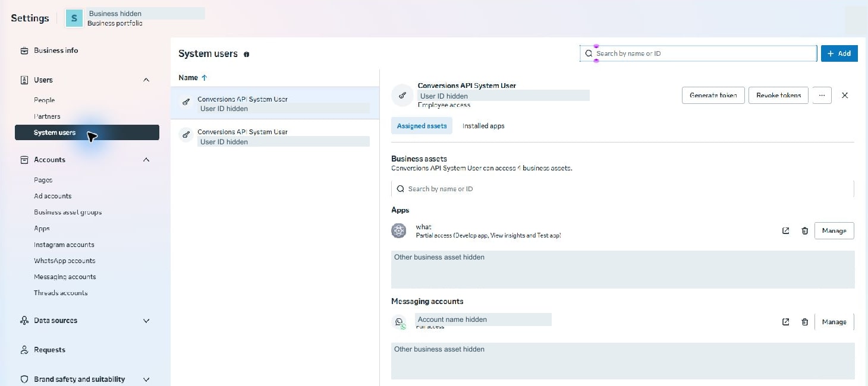Collapse the Accounts section chevron
Screen dimensions: 868x386
146,160
